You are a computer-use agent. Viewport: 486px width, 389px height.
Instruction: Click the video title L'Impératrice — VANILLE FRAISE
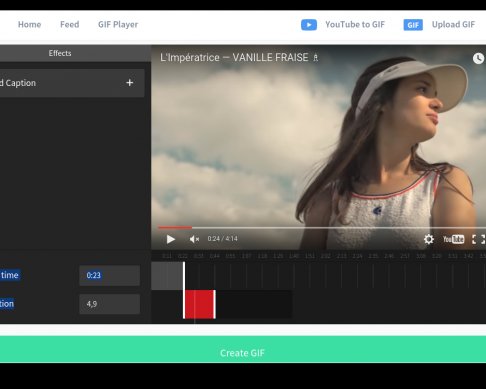pos(234,57)
